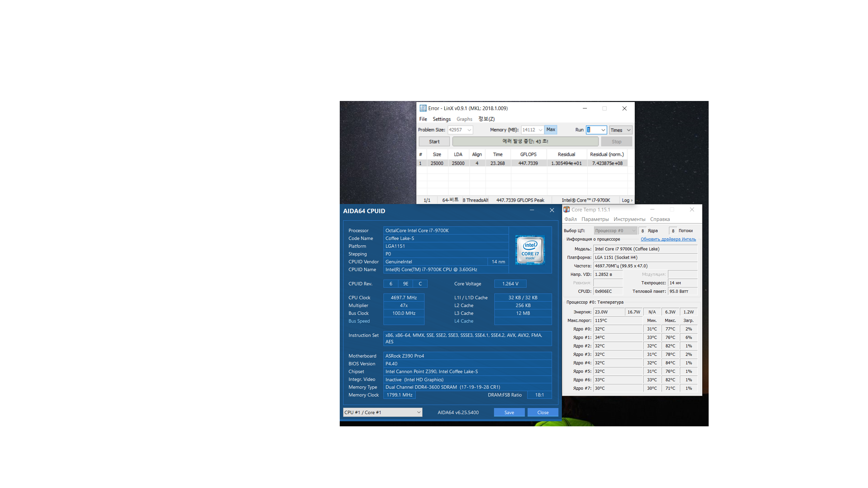Expand the Log panel in LinX
The height and width of the screenshot is (488, 868).
point(627,200)
